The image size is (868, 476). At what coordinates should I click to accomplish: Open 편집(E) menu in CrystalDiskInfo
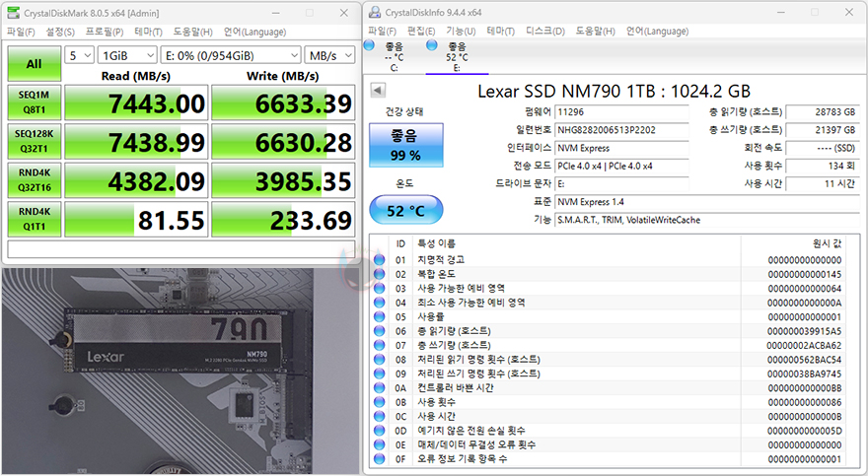[x=421, y=31]
